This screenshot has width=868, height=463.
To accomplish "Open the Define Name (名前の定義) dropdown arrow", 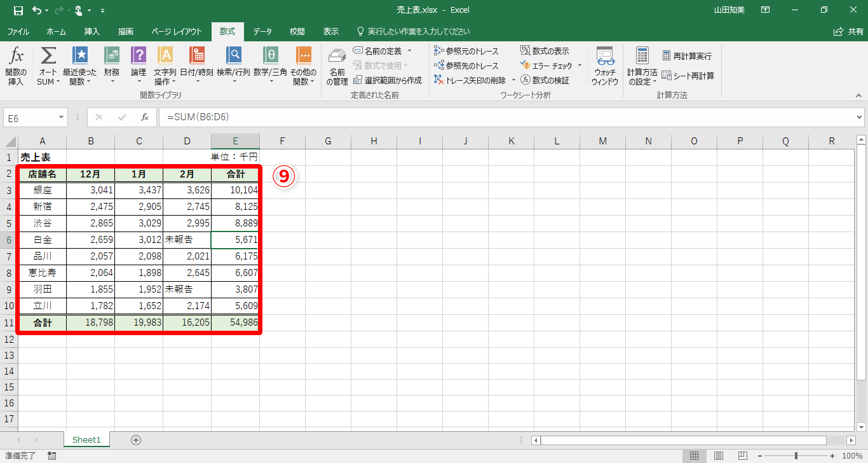I will click(x=409, y=51).
